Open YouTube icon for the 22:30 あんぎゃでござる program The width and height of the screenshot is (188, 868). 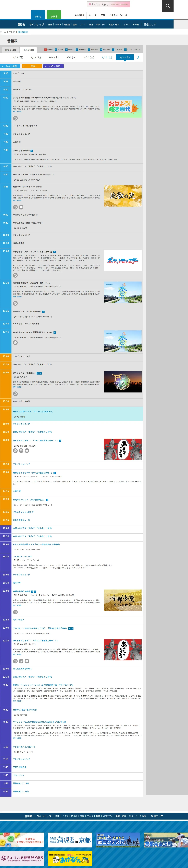(27, 661)
